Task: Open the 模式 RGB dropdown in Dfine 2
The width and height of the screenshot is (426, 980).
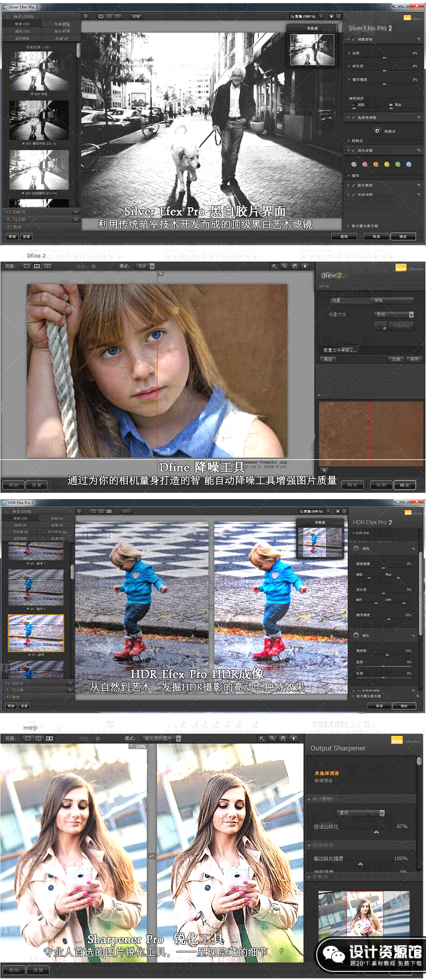Action: coord(145,266)
